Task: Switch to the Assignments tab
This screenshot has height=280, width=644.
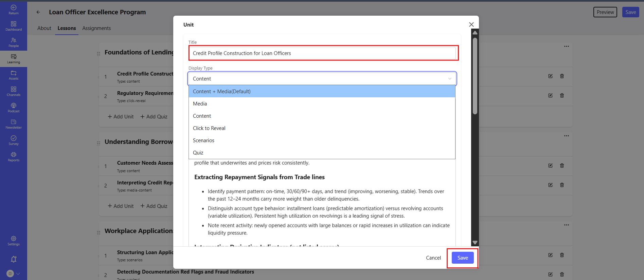Action: [96, 28]
